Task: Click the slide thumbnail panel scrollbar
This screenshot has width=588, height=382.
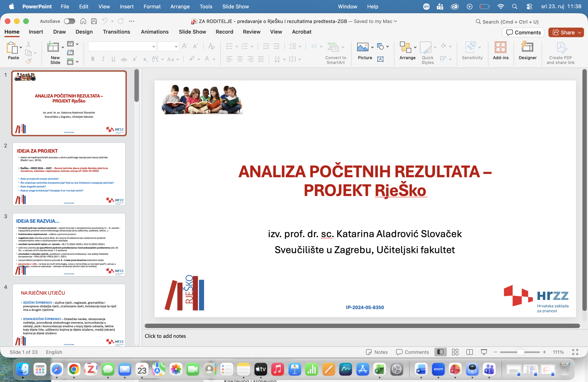Action: point(137,85)
